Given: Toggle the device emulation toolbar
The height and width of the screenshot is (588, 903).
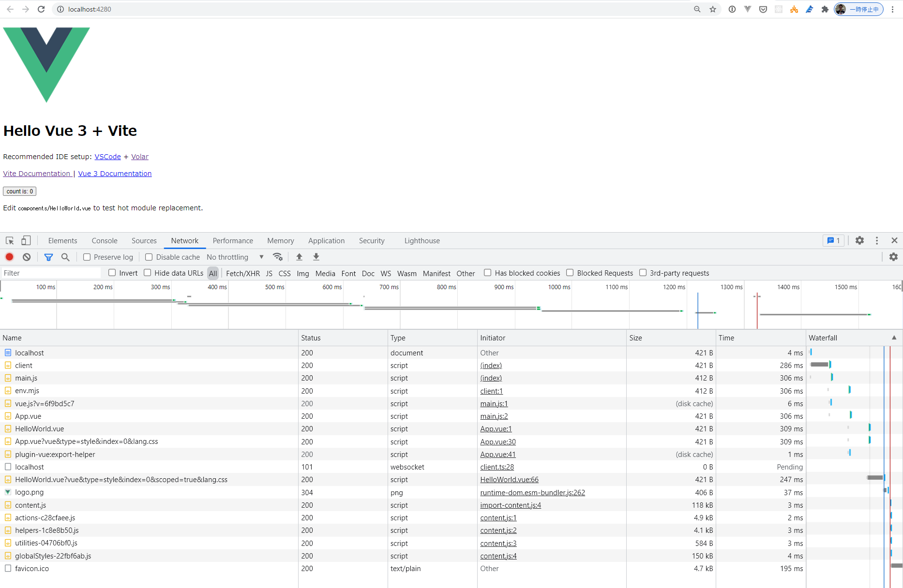Looking at the screenshot, I should 26,240.
